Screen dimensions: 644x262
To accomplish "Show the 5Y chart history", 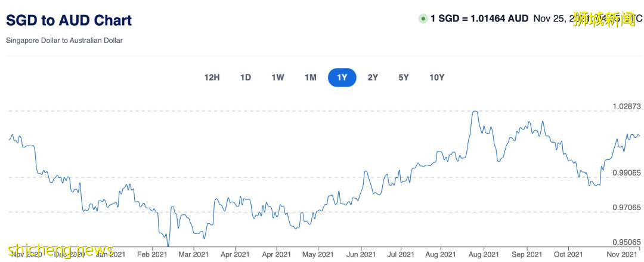I will pos(404,77).
